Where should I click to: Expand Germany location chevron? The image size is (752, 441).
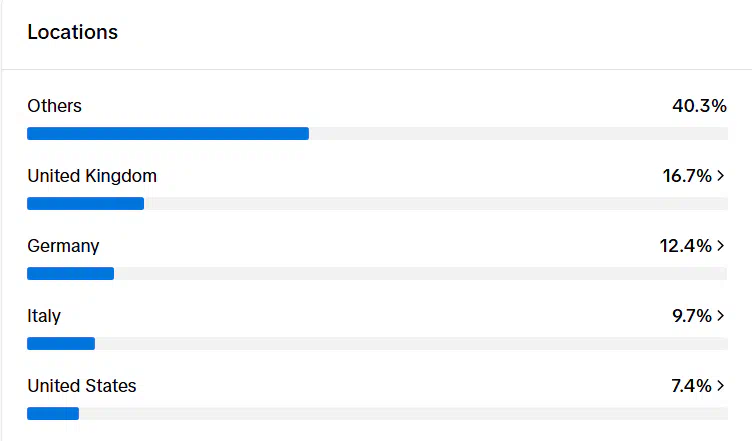pos(720,246)
